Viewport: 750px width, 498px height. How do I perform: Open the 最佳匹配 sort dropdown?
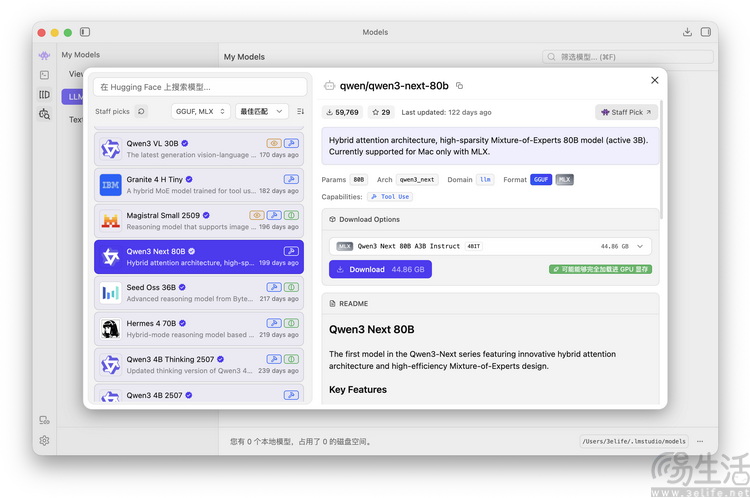coord(262,111)
